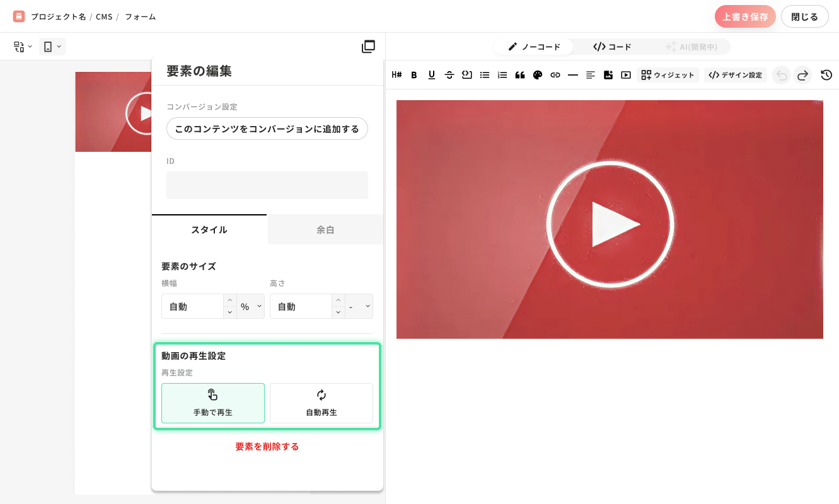Open デザイン設定 design settings
Viewport: 839px width, 504px height.
point(736,75)
